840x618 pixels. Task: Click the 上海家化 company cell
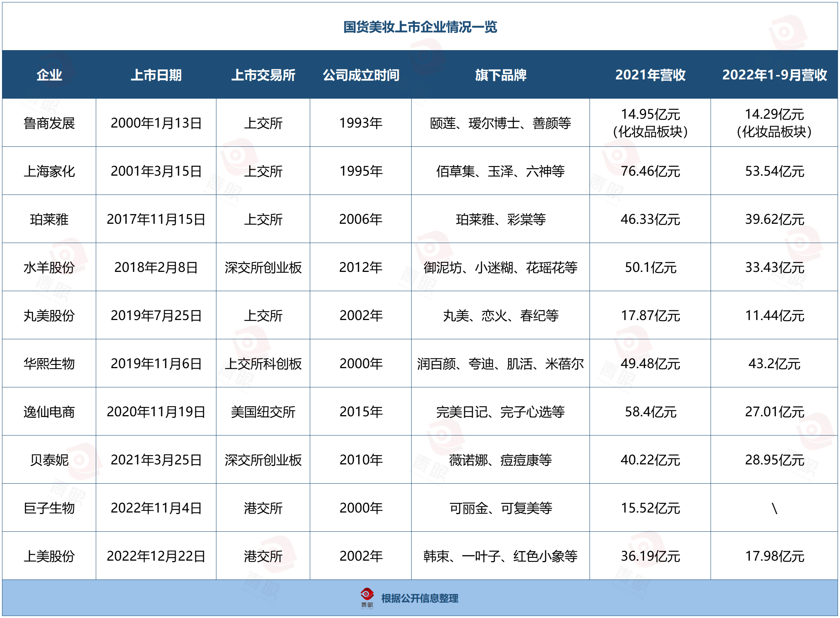point(49,171)
